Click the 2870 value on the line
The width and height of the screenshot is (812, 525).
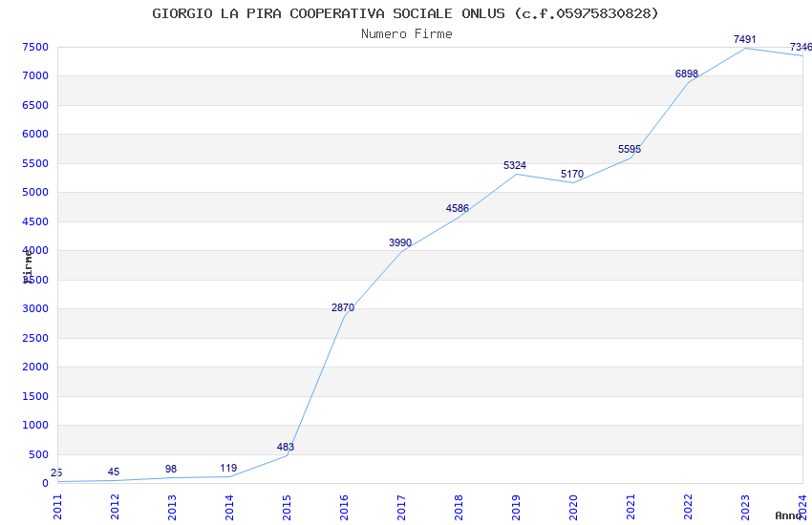pyautogui.click(x=343, y=307)
